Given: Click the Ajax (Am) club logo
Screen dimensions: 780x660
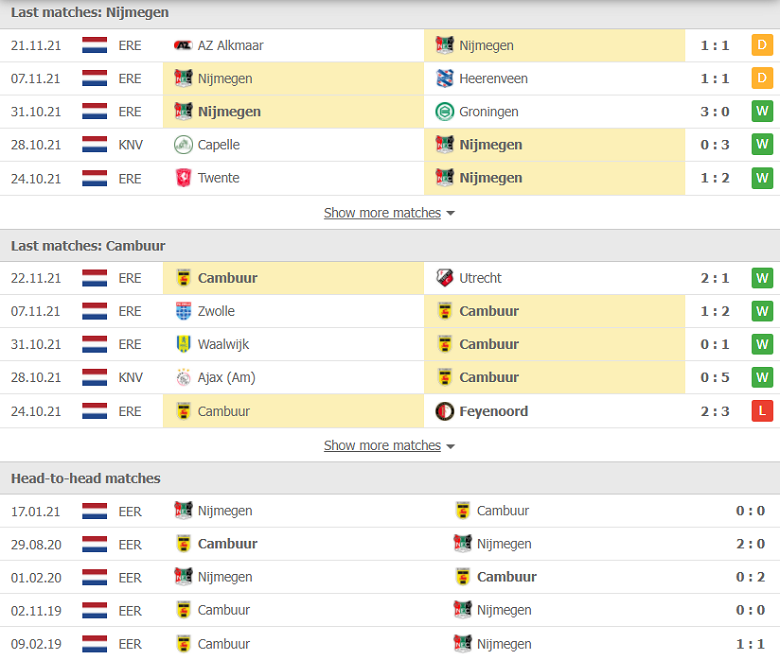Looking at the screenshot, I should pyautogui.click(x=183, y=377).
